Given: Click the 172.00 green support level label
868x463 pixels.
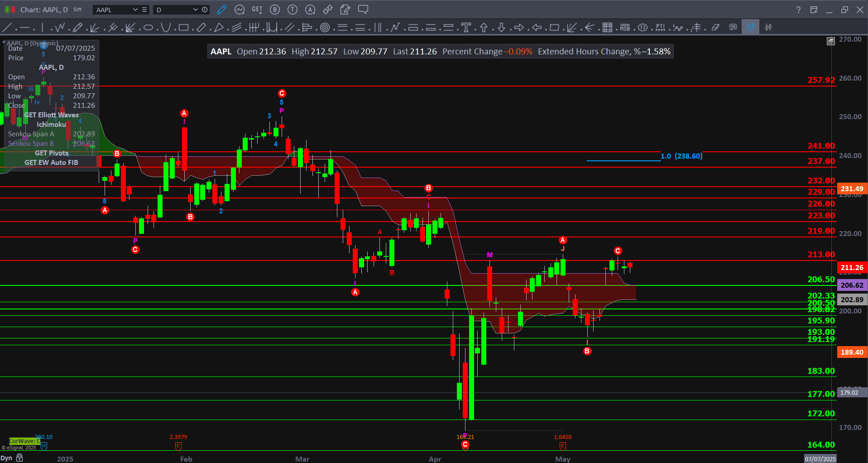Looking at the screenshot, I should (x=821, y=413).
